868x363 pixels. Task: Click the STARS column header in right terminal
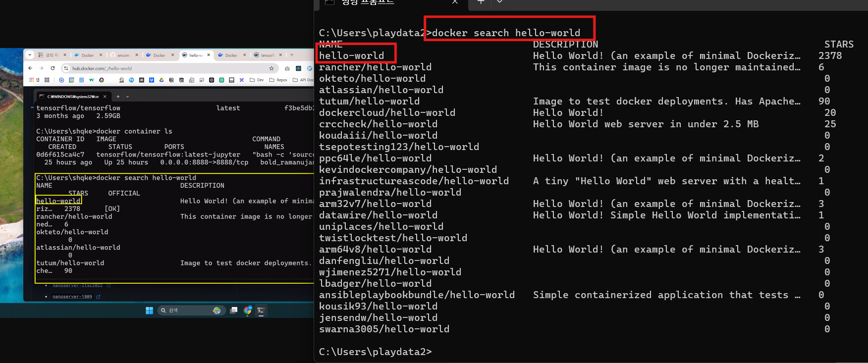coord(839,44)
